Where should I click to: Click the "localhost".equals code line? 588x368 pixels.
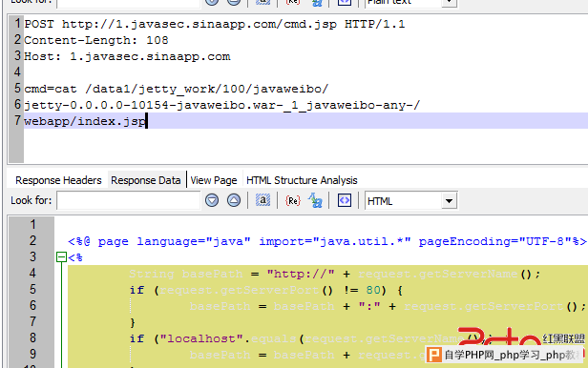tap(310, 338)
